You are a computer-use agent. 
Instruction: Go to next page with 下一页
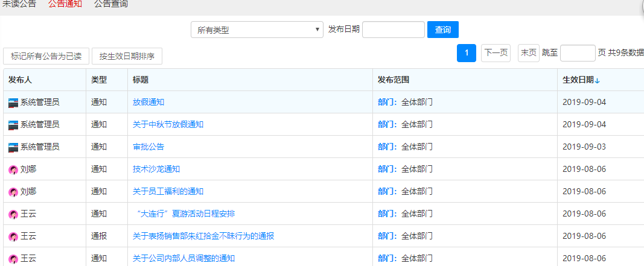tap(496, 53)
